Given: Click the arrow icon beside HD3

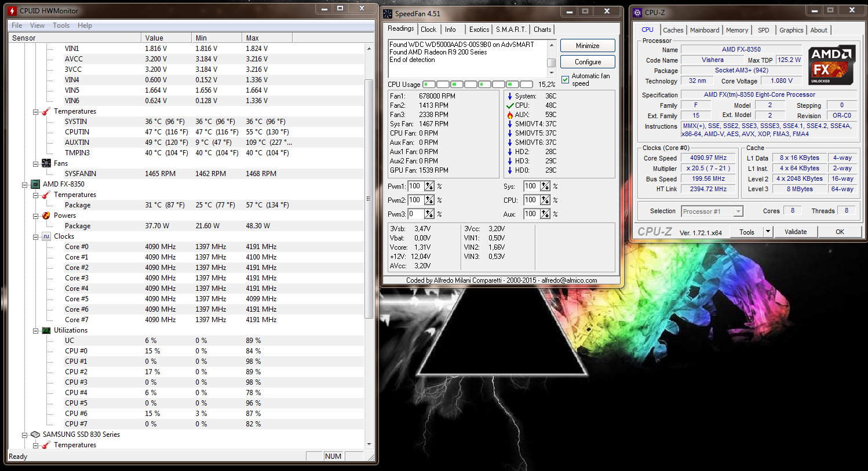Looking at the screenshot, I should click(510, 161).
